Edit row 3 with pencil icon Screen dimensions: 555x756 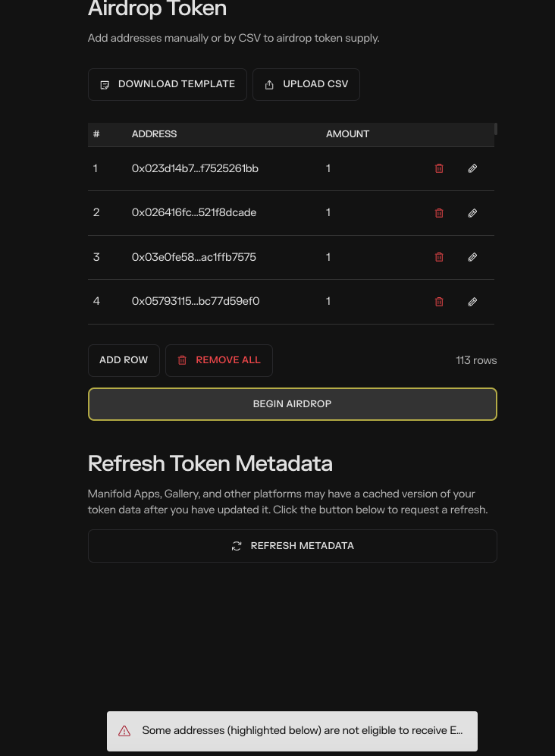472,257
